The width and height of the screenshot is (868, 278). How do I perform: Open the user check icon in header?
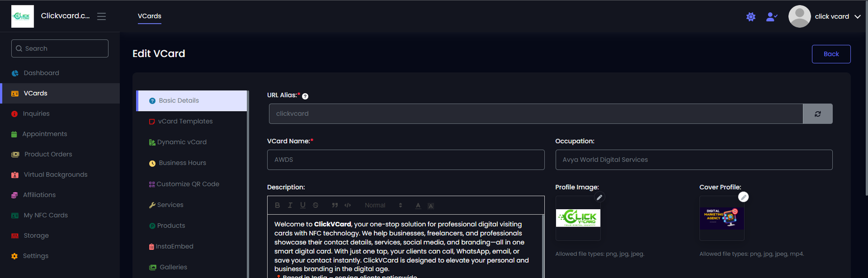(771, 17)
